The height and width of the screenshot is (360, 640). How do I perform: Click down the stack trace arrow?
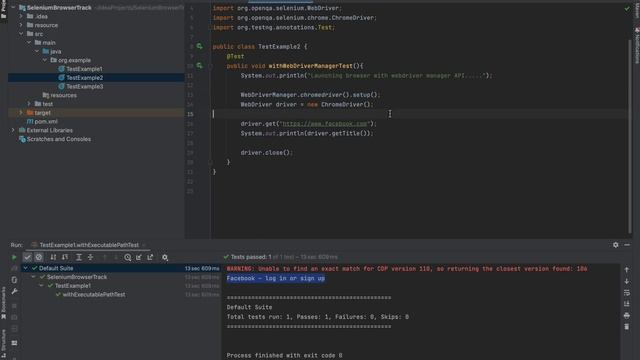[627, 281]
